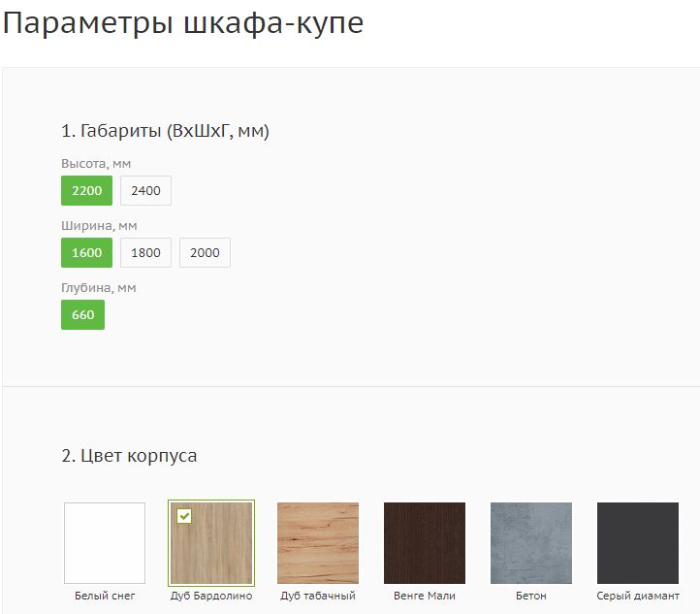Click the Серый диамант caption
The width and height of the screenshot is (700, 614).
638,596
